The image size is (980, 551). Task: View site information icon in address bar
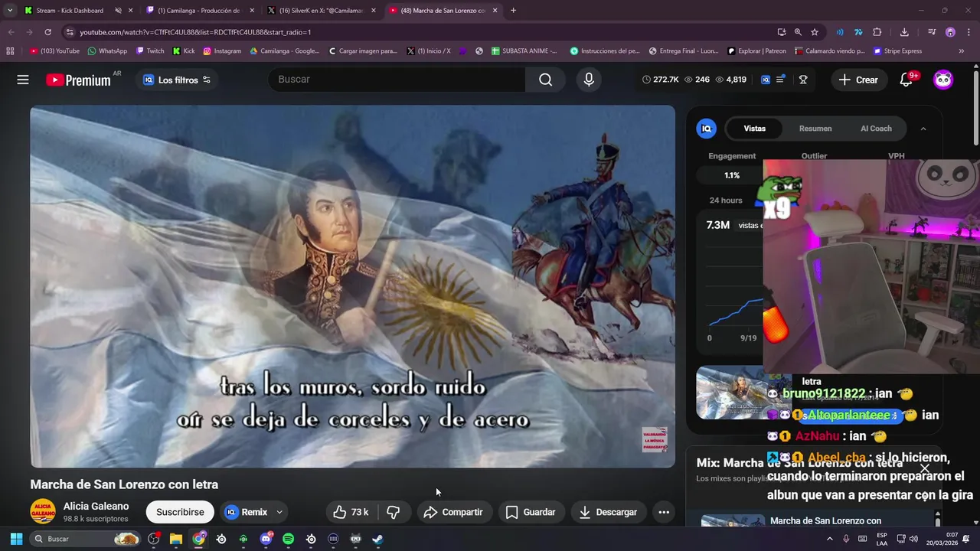coord(70,32)
